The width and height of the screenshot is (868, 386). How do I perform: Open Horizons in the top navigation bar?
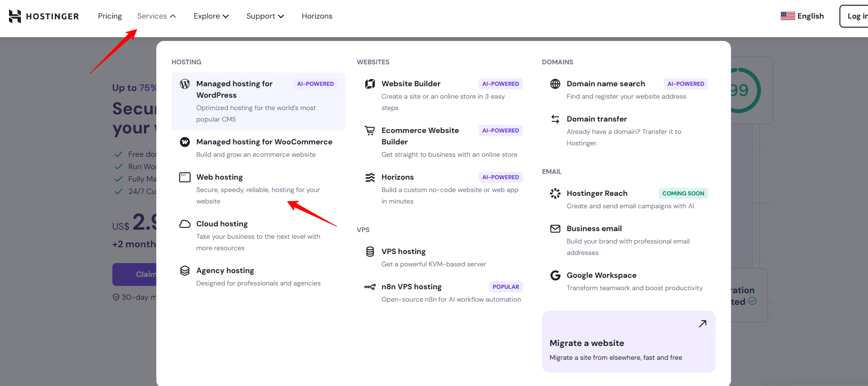317,16
